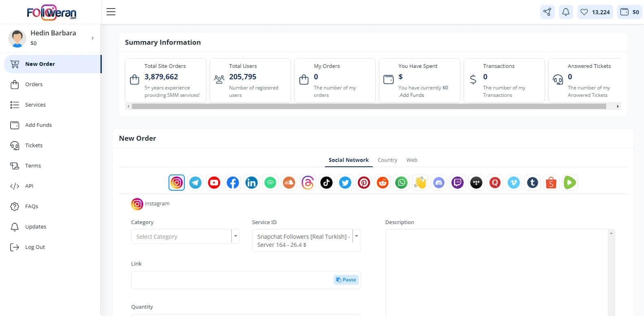This screenshot has height=316, width=644.
Task: Select the Telegram network icon
Action: click(x=195, y=183)
